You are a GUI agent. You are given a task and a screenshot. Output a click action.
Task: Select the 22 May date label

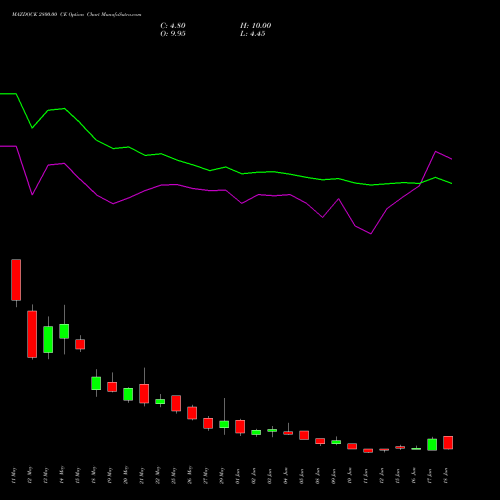158,476
